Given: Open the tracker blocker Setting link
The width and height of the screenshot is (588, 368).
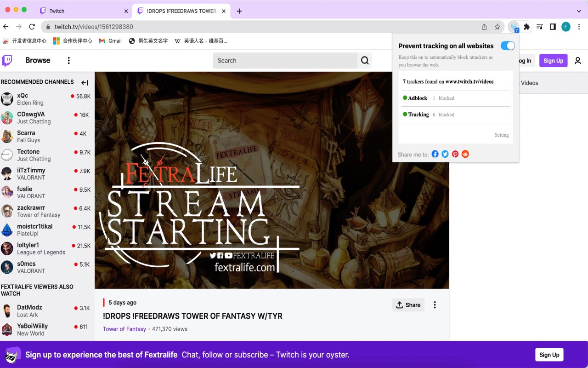Looking at the screenshot, I should point(502,135).
